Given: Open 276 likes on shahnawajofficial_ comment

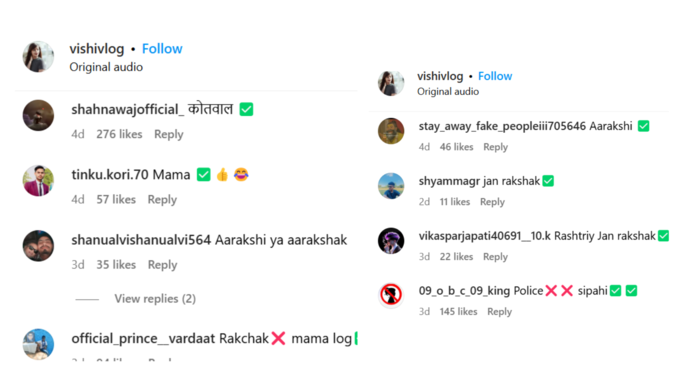Looking at the screenshot, I should click(x=119, y=134).
